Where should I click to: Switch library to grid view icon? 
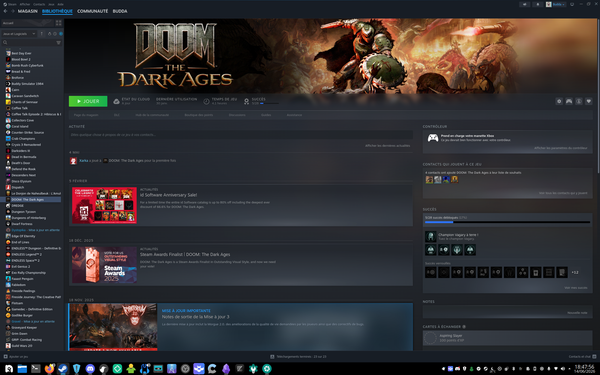point(59,23)
